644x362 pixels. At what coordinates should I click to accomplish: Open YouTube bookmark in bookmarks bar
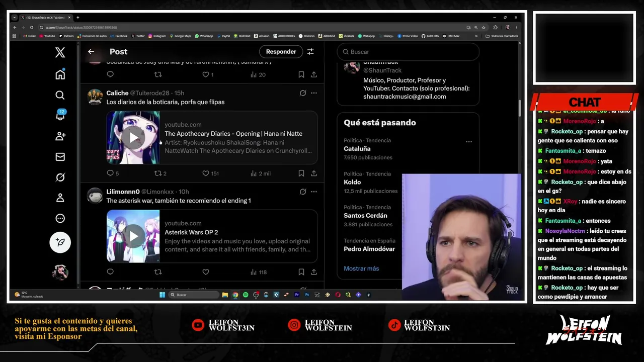click(47, 36)
